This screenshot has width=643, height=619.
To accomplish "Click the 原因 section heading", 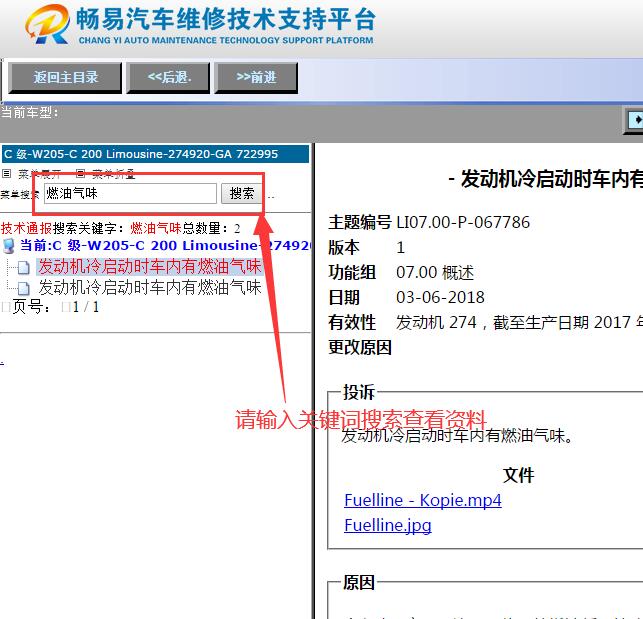I will pos(359,582).
